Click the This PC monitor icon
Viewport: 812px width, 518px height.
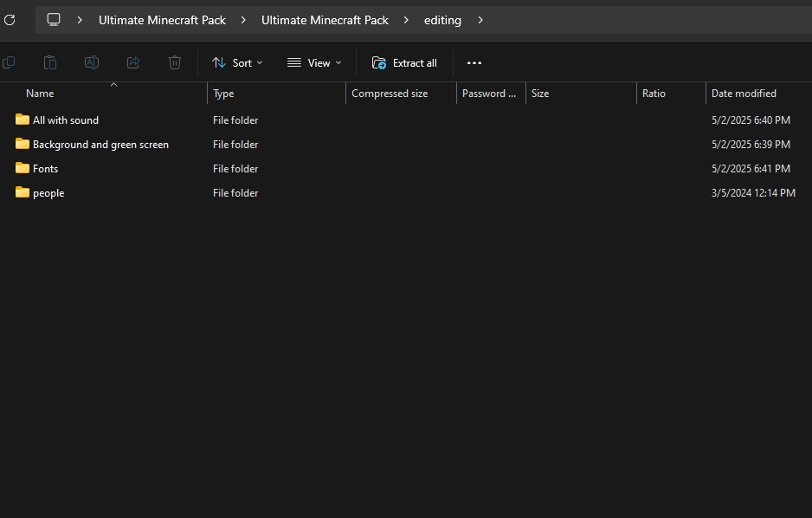(54, 20)
